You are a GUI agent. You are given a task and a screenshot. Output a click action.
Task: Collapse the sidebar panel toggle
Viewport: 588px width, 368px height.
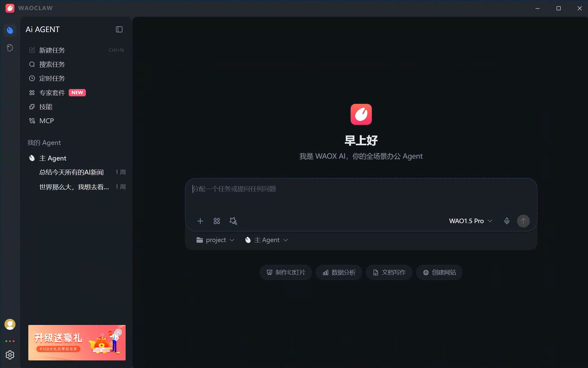tap(119, 29)
